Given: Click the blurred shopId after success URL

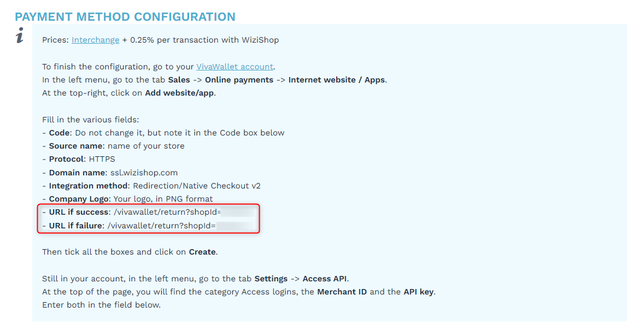Looking at the screenshot, I should 238,212.
